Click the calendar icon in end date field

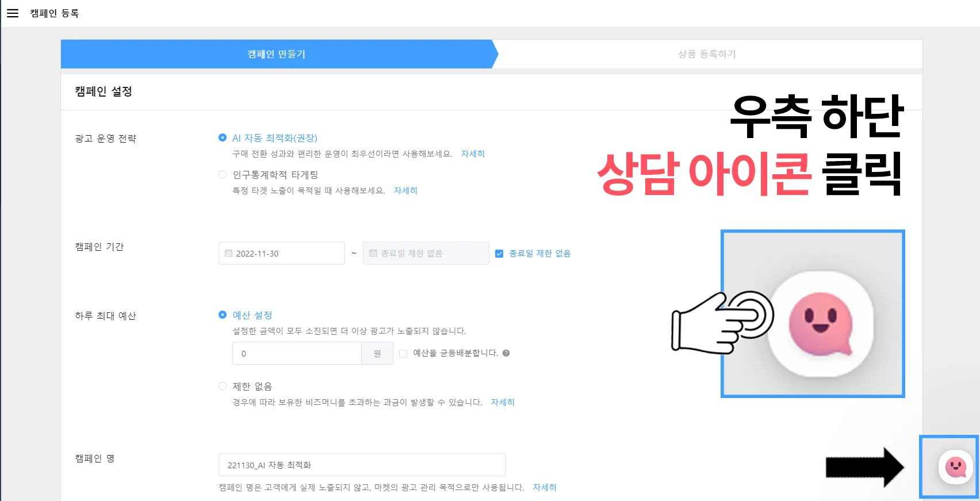(x=373, y=253)
